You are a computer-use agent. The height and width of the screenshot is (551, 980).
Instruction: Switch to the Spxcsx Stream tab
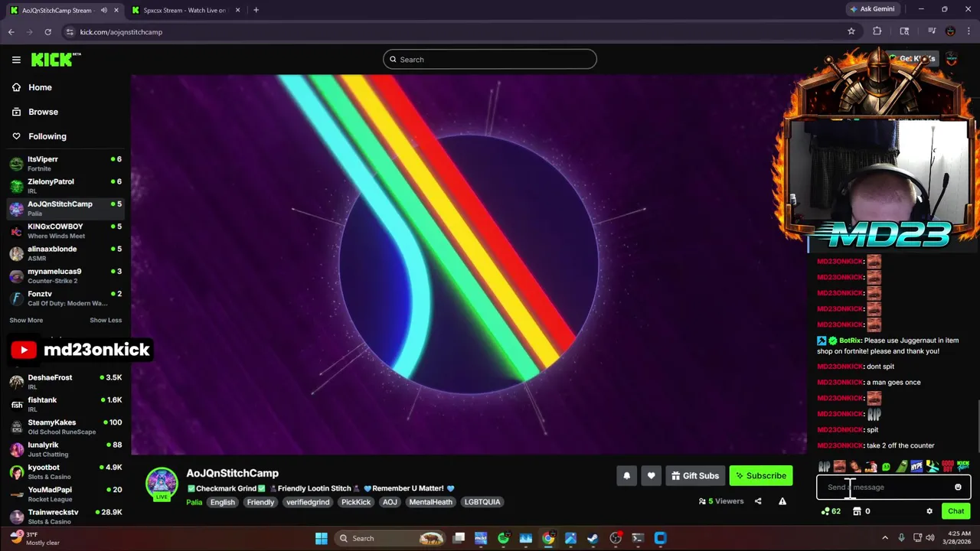click(184, 10)
